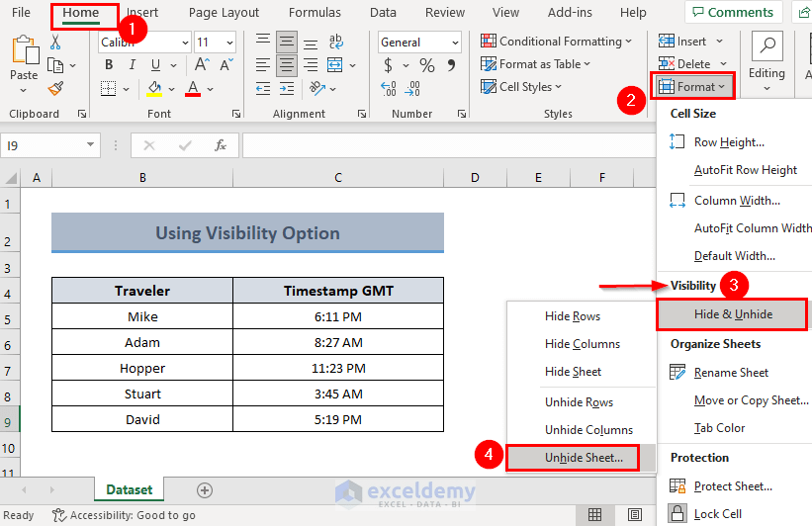Switch to Page Layout tab
The image size is (812, 526).
(x=224, y=13)
